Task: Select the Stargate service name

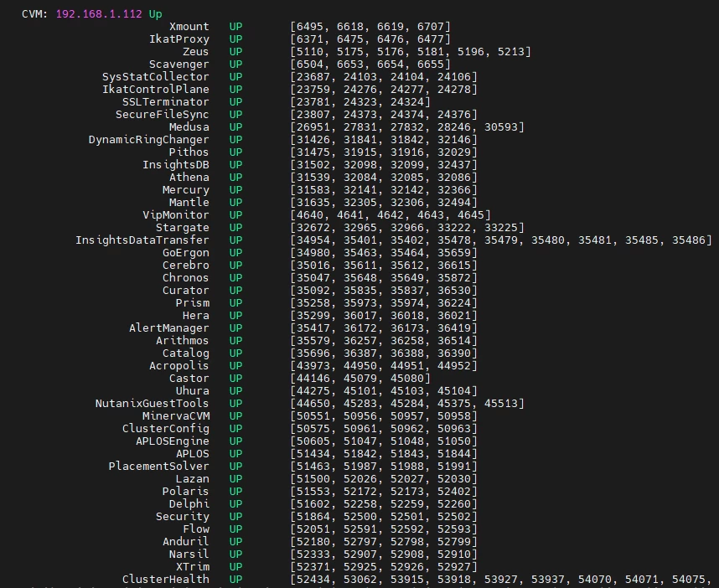Action: click(183, 228)
